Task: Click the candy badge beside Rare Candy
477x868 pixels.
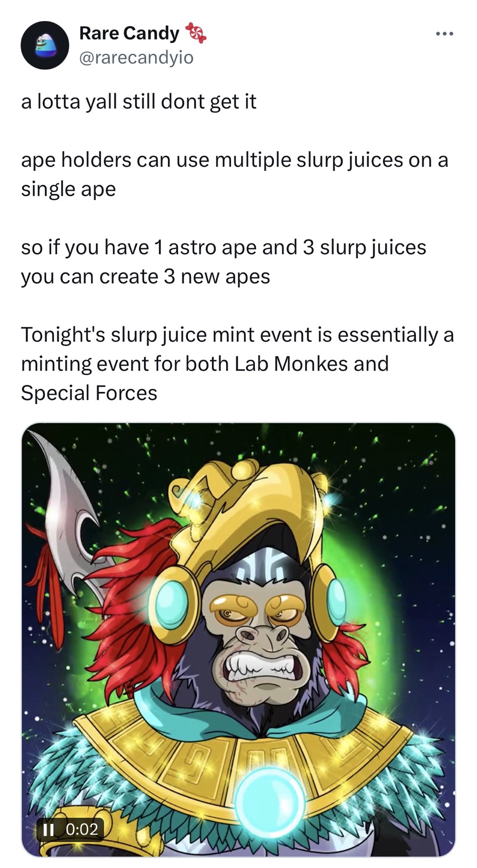Action: (x=196, y=33)
